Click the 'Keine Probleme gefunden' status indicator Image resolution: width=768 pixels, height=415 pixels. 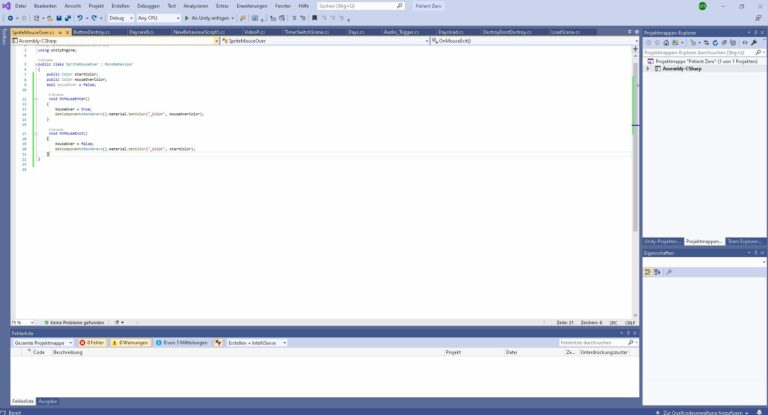point(76,322)
